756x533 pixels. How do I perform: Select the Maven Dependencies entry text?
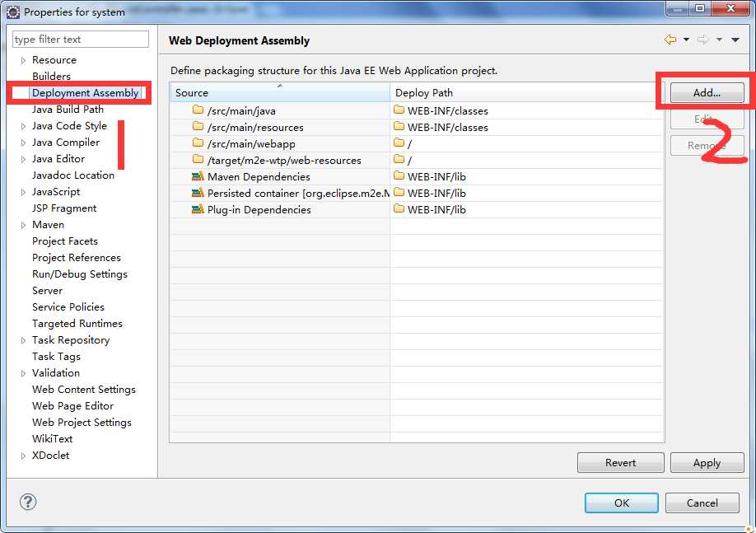click(x=259, y=176)
